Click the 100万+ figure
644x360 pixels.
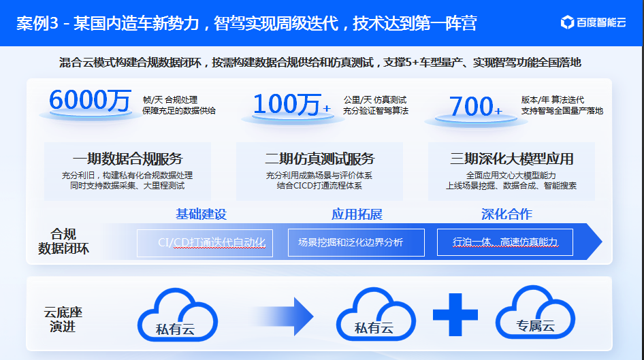tap(292, 104)
